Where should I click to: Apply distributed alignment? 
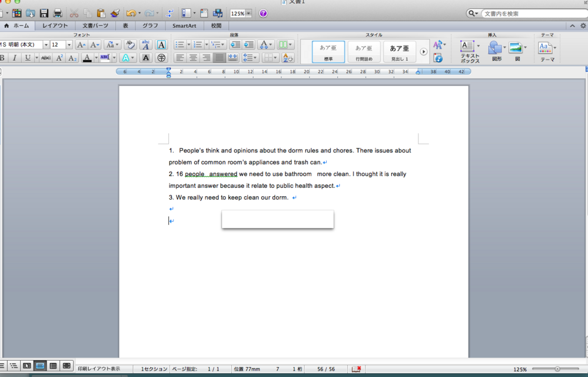(232, 58)
